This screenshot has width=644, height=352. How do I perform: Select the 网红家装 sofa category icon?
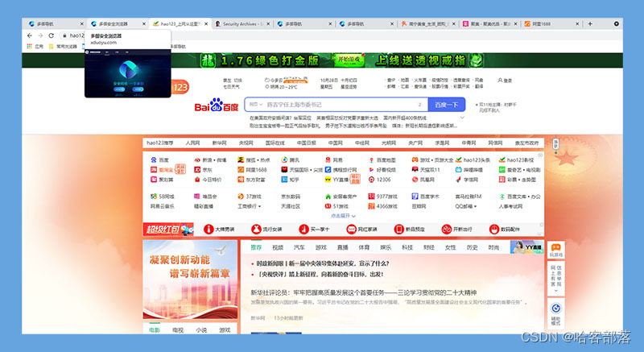(351, 230)
